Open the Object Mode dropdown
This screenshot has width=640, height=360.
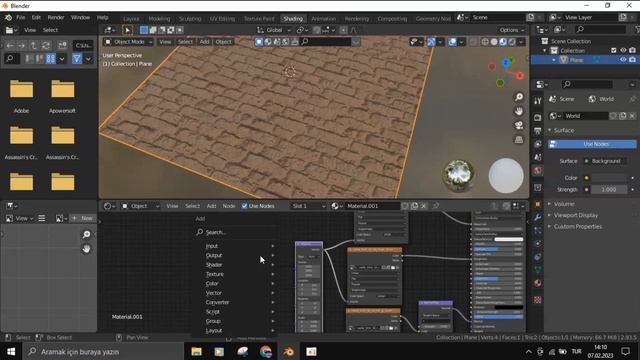(128, 42)
